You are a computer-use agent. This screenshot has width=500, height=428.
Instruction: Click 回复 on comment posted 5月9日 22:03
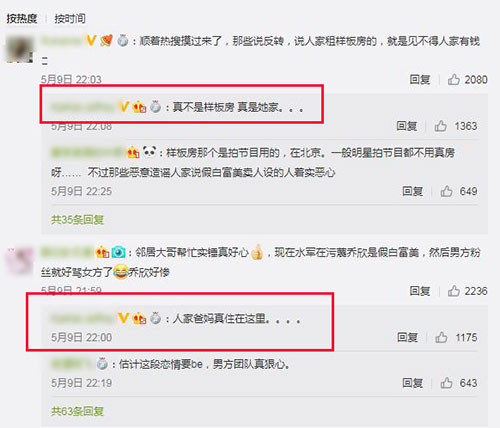(x=420, y=80)
